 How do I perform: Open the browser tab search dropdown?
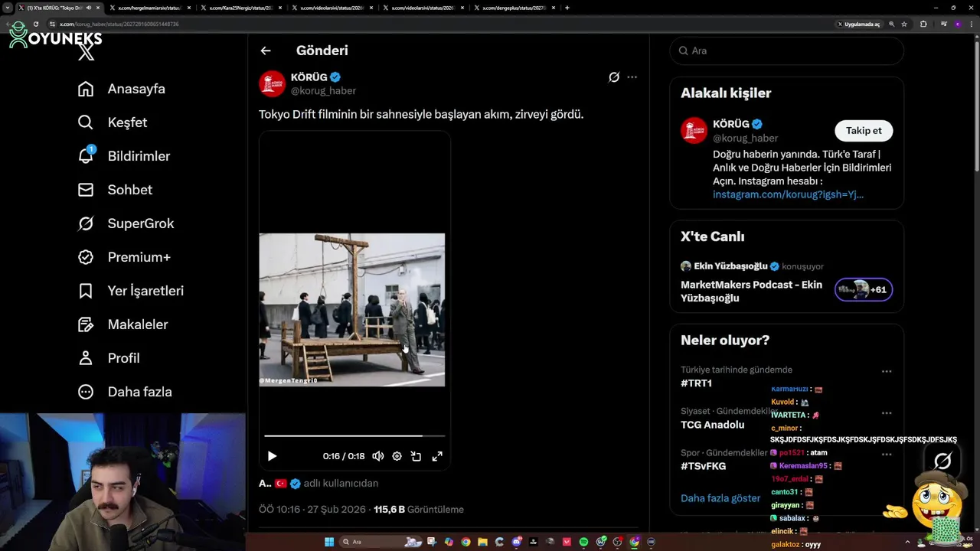click(8, 8)
